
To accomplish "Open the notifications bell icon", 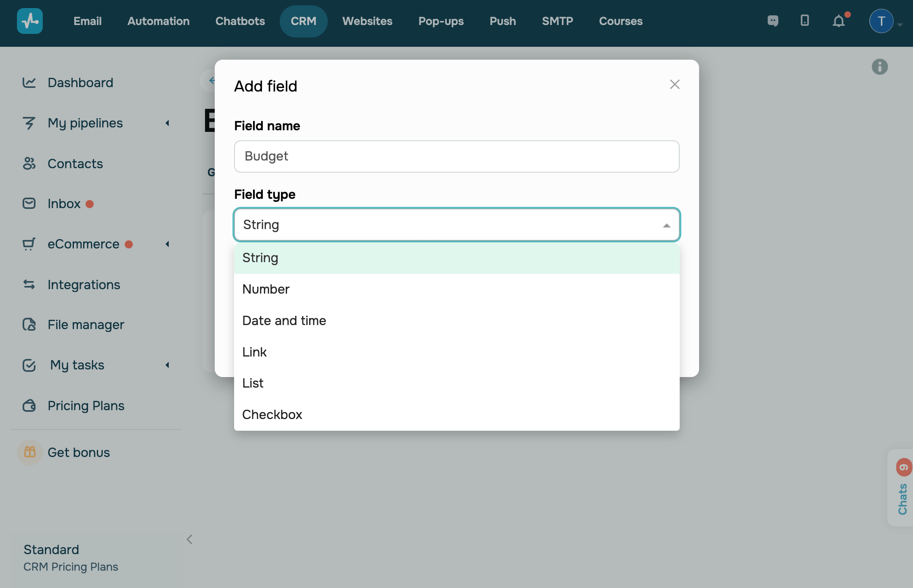I will pyautogui.click(x=839, y=21).
